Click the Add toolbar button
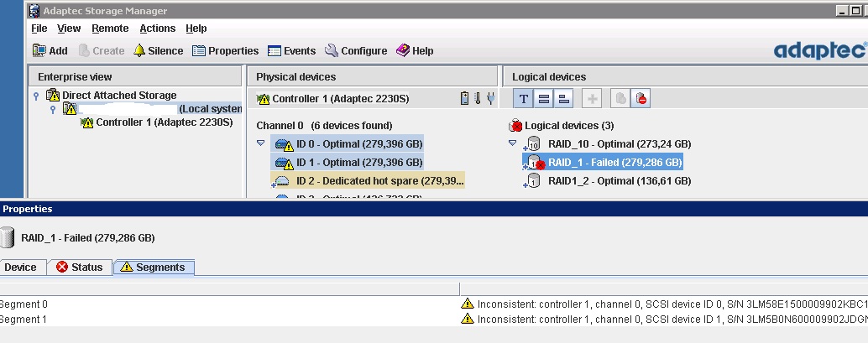 pyautogui.click(x=50, y=51)
